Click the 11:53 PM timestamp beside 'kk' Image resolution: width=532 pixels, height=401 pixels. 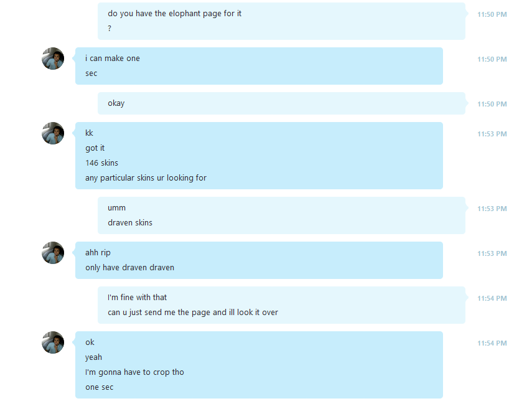tap(492, 134)
